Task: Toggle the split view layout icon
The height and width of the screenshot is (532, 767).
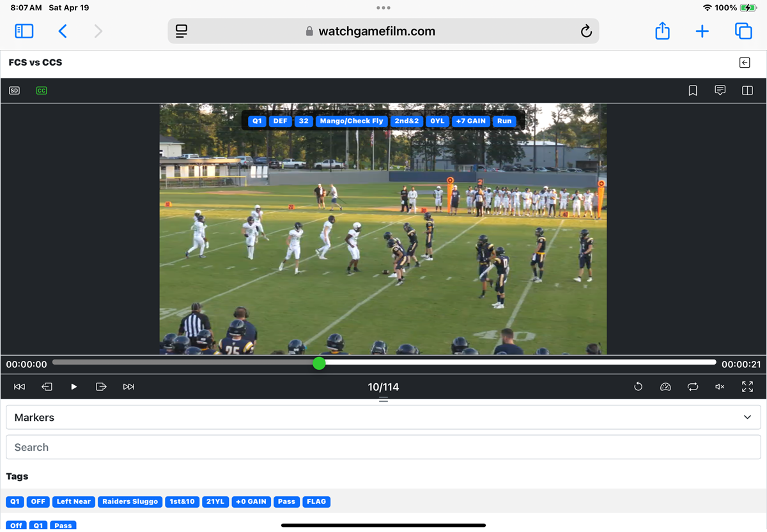Action: coord(747,91)
